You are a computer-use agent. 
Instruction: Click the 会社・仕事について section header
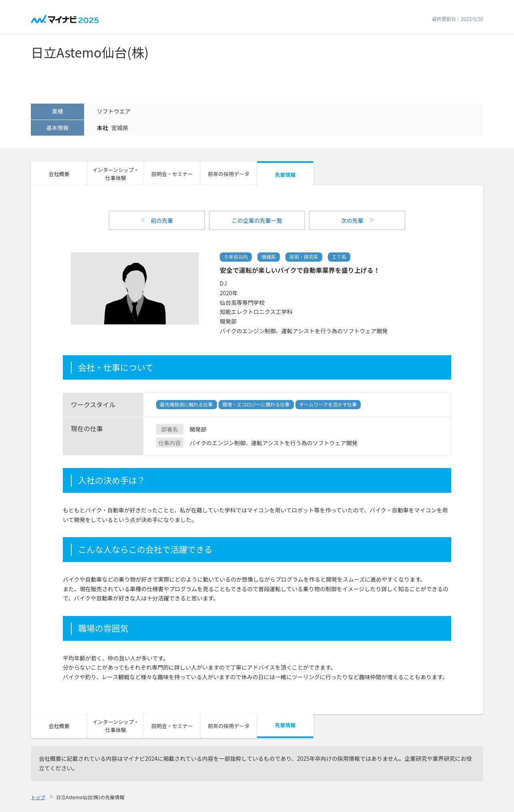[x=257, y=368]
